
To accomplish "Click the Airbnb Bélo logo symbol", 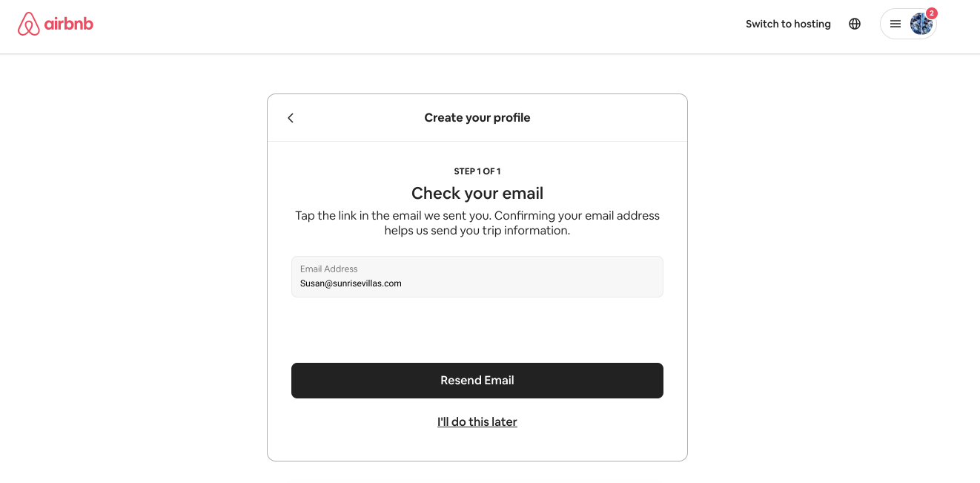I will click(x=28, y=24).
